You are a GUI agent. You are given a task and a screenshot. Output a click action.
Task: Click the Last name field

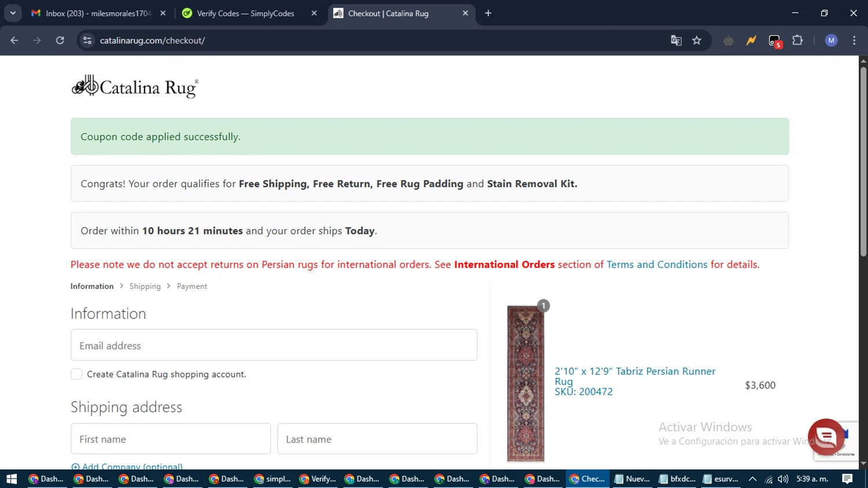click(x=377, y=439)
